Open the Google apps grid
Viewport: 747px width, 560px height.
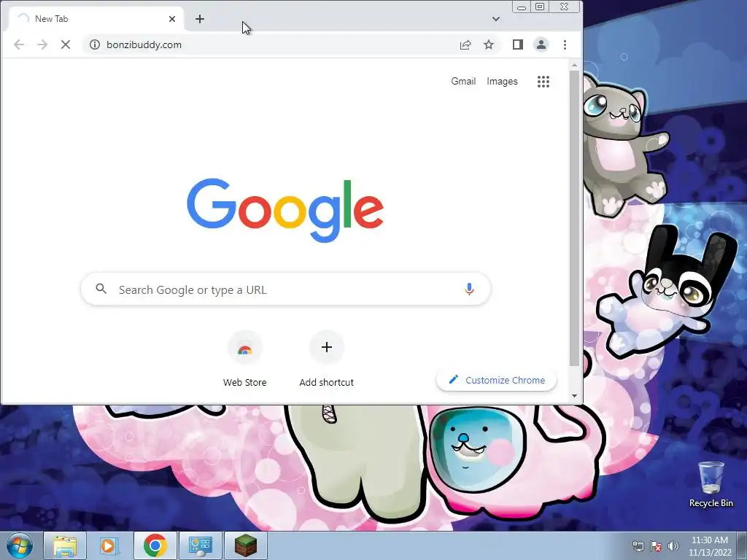(x=543, y=82)
